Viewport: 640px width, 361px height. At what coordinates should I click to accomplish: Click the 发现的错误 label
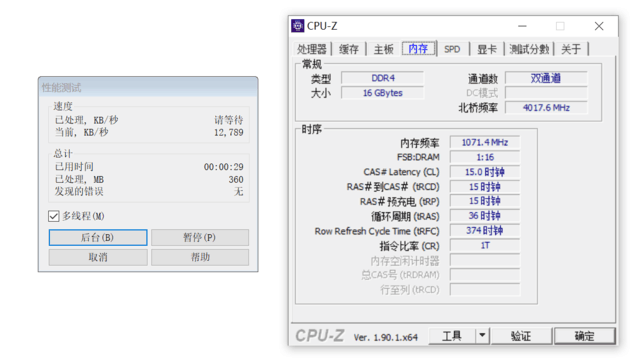tap(79, 192)
